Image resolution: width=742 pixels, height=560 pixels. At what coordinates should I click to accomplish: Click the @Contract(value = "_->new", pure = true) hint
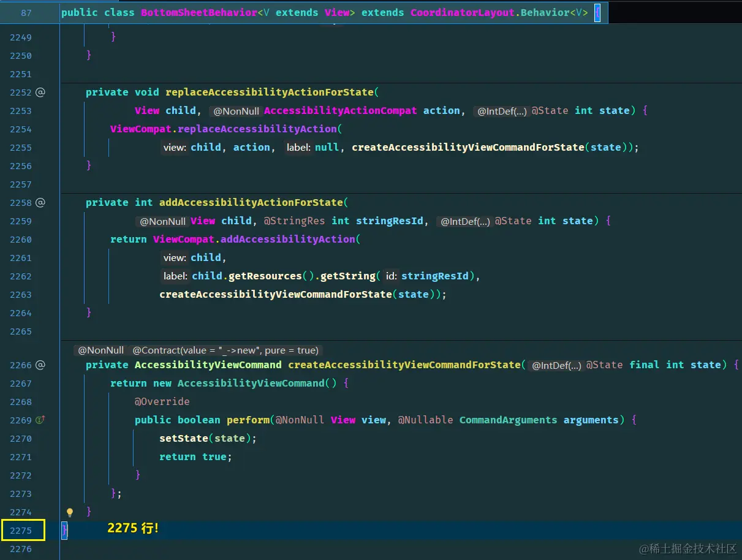click(225, 350)
